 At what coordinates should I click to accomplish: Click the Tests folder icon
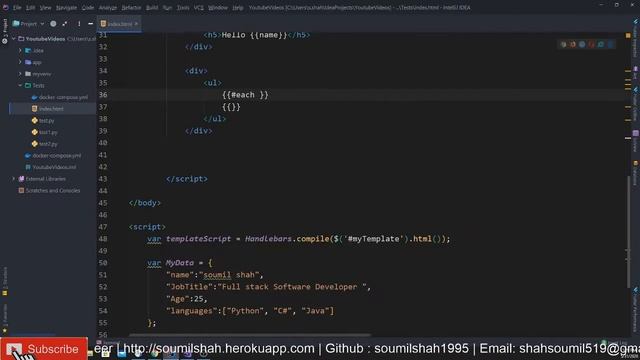28,86
